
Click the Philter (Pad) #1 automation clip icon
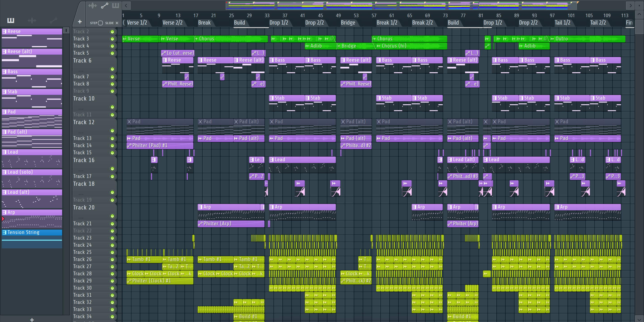tap(129, 146)
